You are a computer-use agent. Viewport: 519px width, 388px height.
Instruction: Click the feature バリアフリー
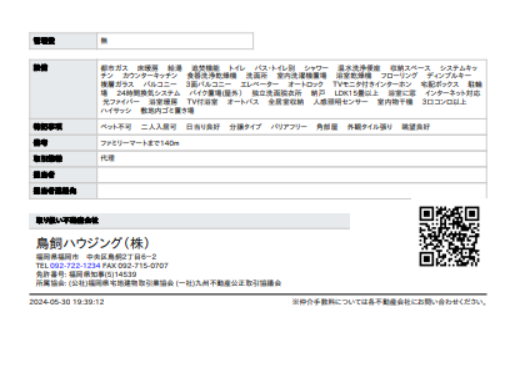pos(289,127)
